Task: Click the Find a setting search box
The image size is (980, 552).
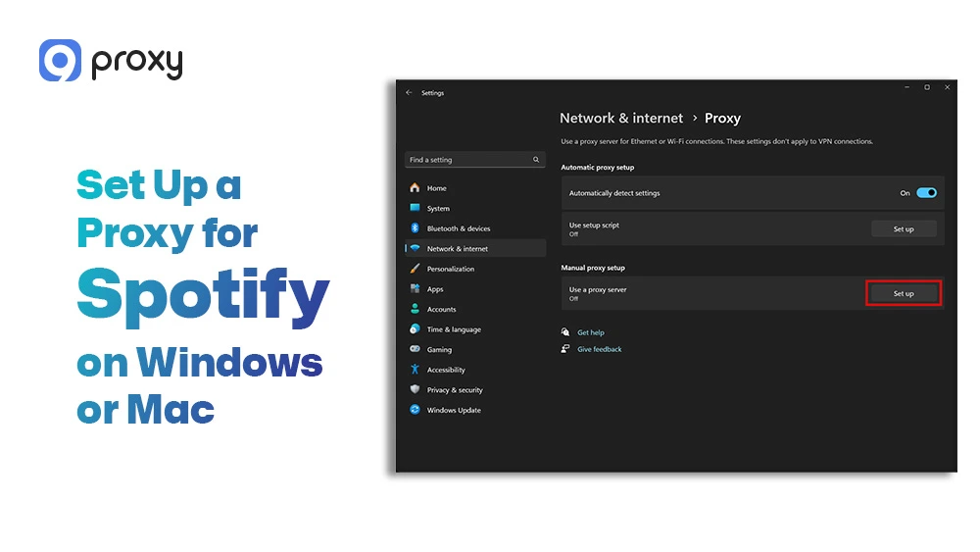Action: 475,160
